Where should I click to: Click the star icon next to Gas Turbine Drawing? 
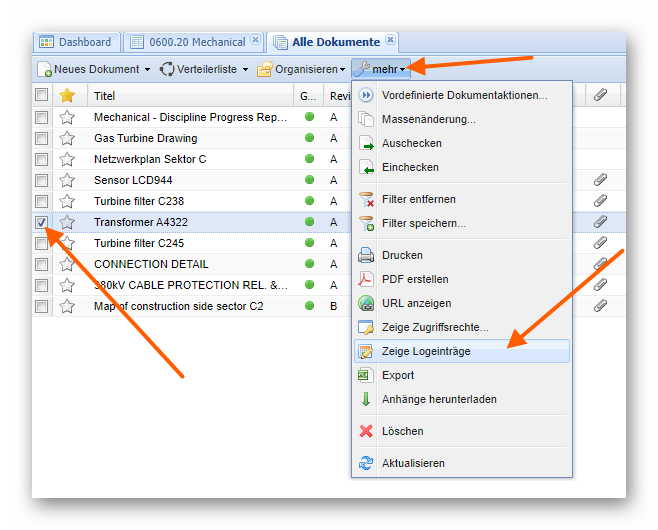[x=67, y=138]
